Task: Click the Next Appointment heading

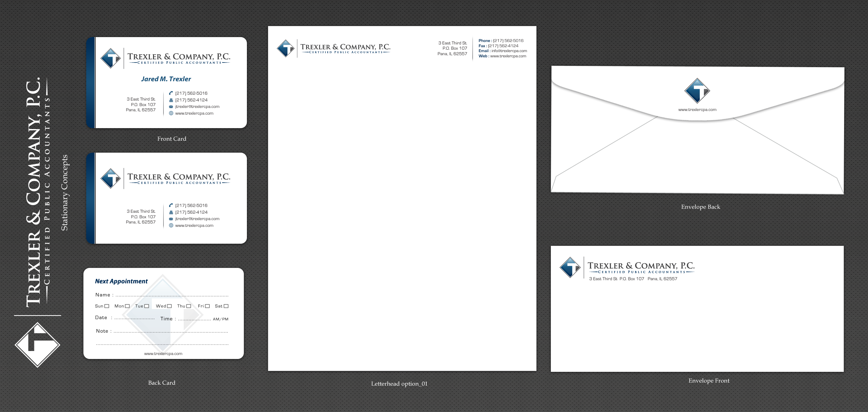Action: [x=121, y=281]
